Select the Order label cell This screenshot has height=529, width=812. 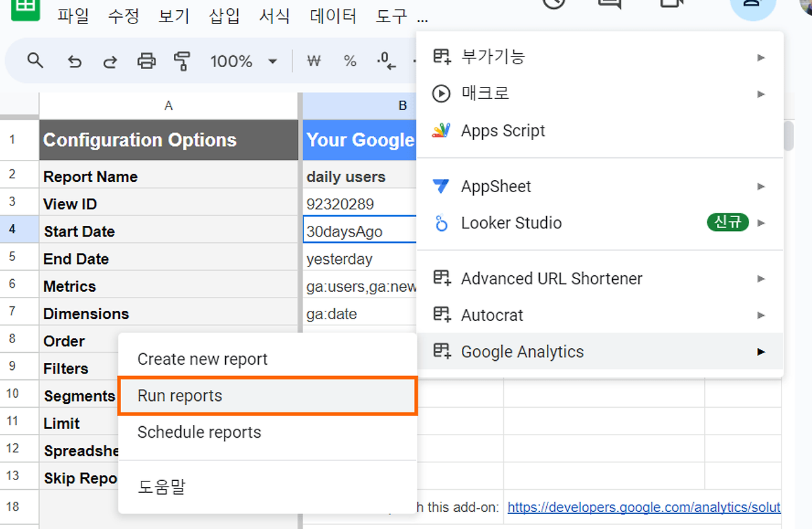coord(79,341)
